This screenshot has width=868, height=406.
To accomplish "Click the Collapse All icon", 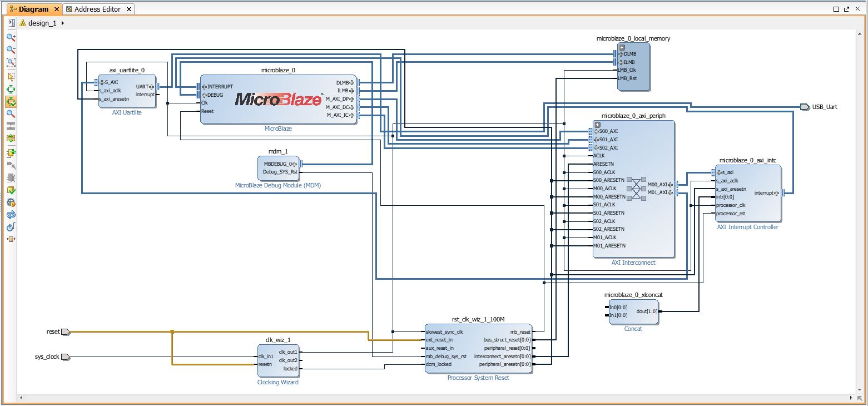I will tap(11, 126).
